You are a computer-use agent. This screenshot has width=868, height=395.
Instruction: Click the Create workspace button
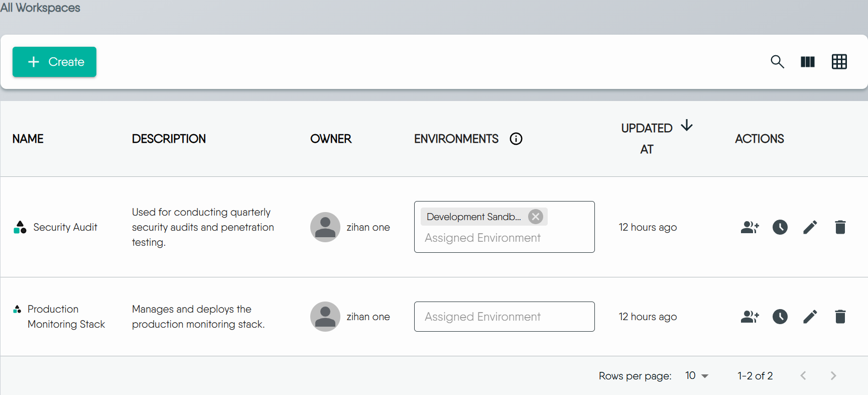pyautogui.click(x=54, y=62)
